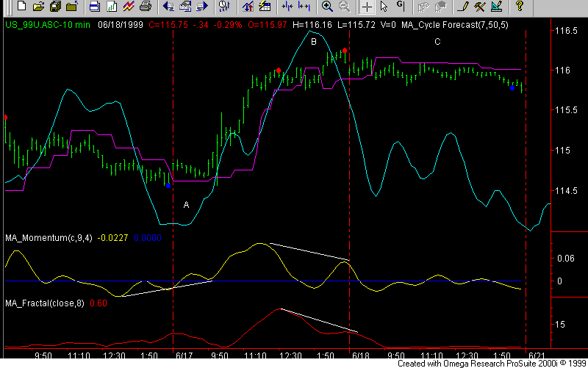Open a file with the folder icon
The height and width of the screenshot is (368, 588).
pyautogui.click(x=38, y=7)
